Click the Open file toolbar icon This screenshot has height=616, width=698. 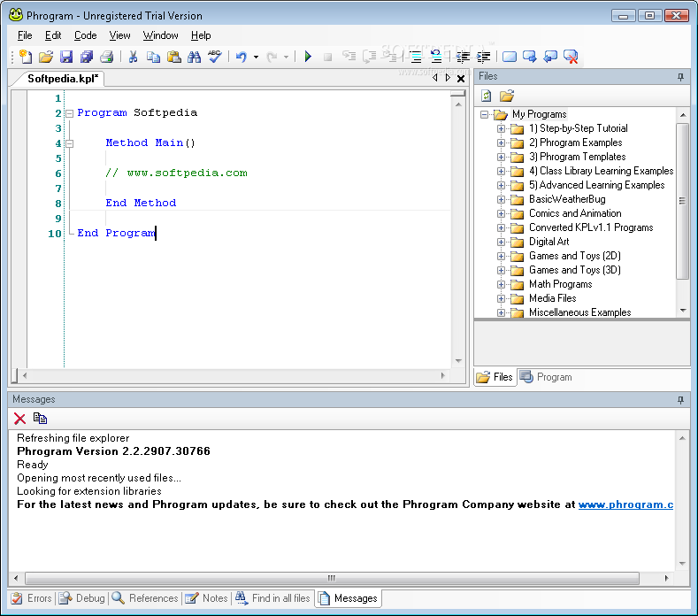(46, 57)
